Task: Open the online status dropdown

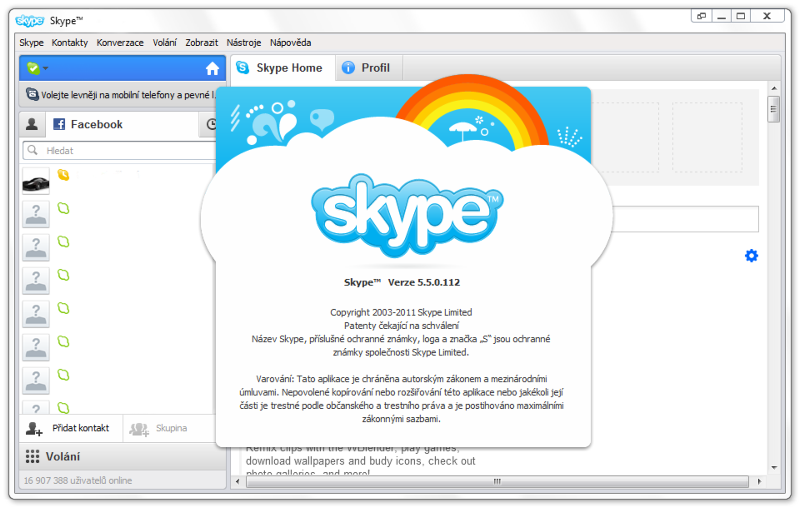Action: pyautogui.click(x=37, y=68)
